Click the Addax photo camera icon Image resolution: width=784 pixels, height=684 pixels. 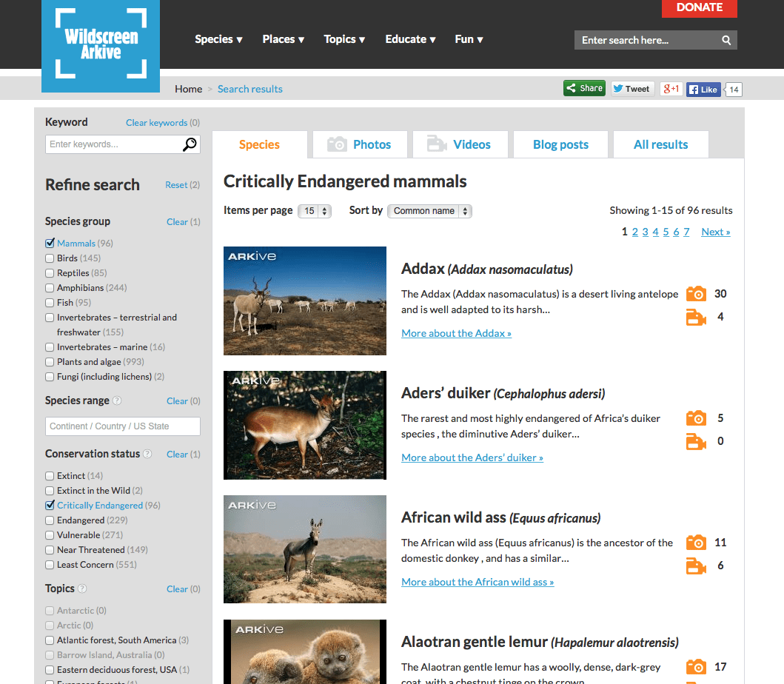(696, 294)
